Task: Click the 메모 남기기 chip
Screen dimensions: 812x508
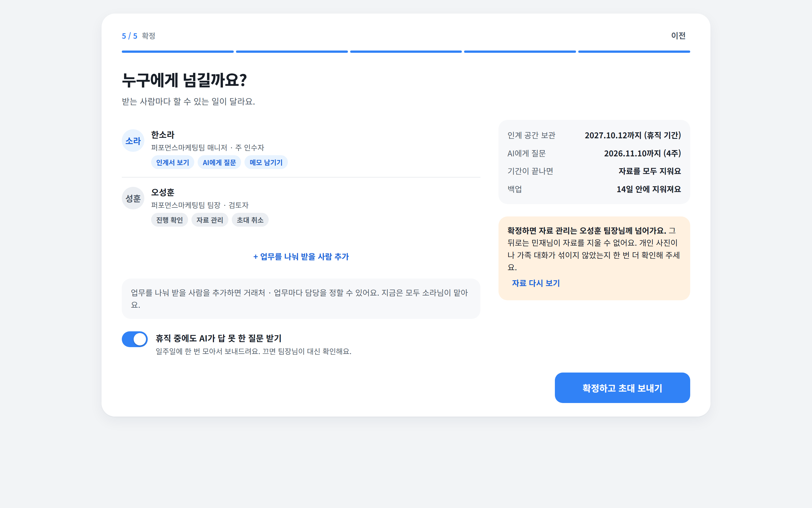Action: pyautogui.click(x=266, y=162)
